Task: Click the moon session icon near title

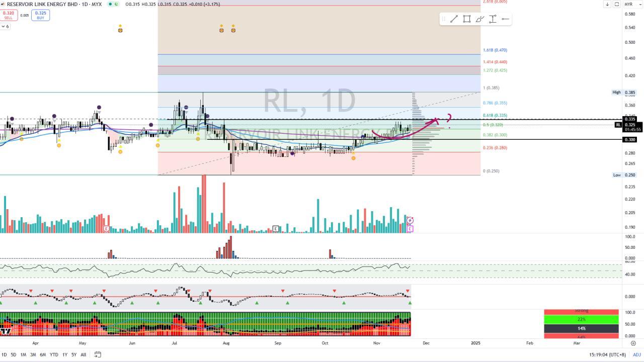Action: pos(116,4)
